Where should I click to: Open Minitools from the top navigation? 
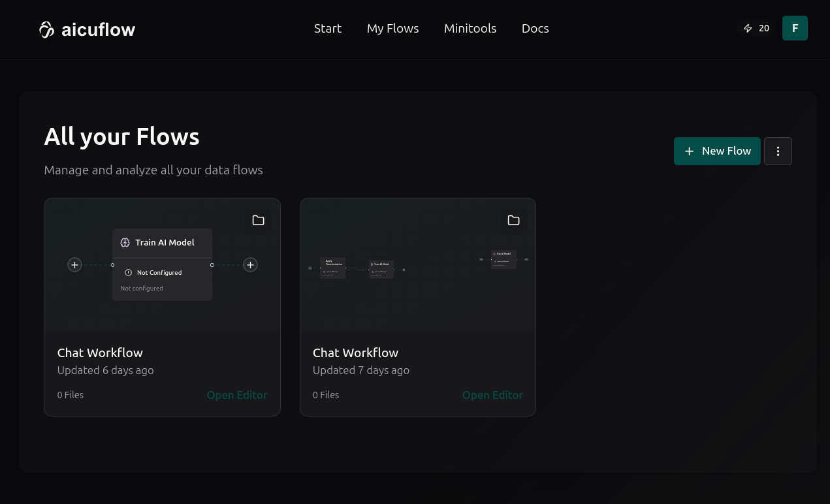pos(470,29)
